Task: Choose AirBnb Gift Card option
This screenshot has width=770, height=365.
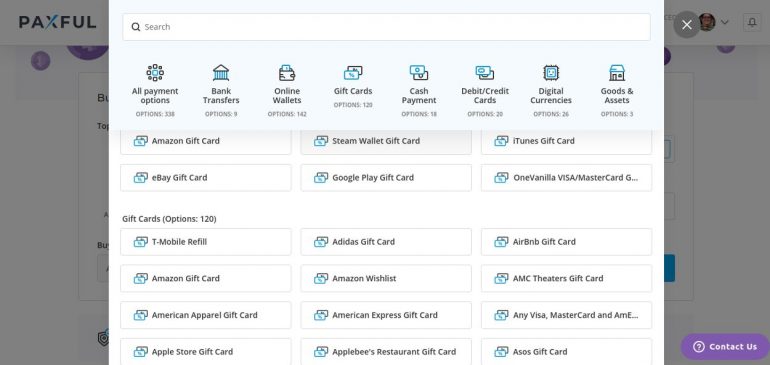Action: (566, 242)
